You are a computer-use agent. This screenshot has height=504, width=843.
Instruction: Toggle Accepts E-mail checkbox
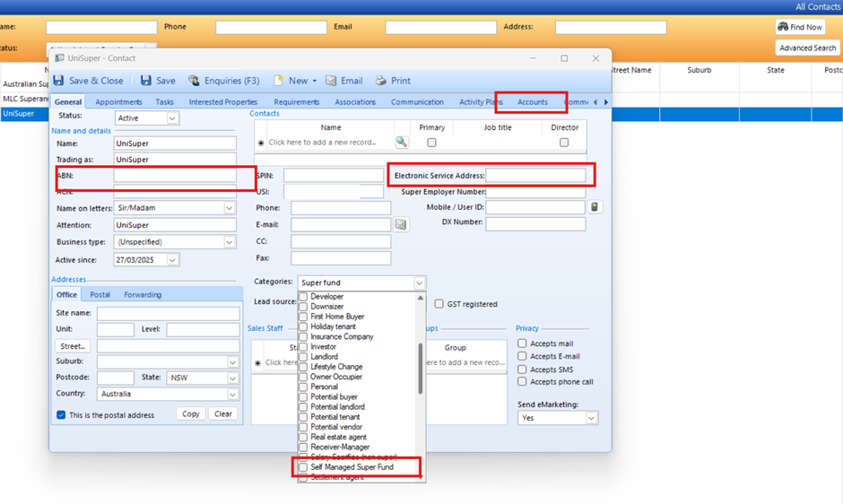pyautogui.click(x=522, y=356)
